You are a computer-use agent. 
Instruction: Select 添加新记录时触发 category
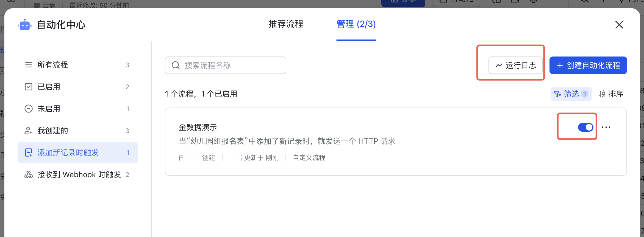click(x=78, y=153)
